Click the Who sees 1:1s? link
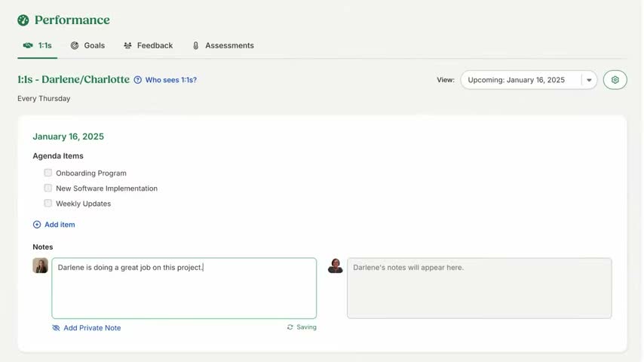Image resolution: width=644 pixels, height=362 pixels. (x=171, y=80)
